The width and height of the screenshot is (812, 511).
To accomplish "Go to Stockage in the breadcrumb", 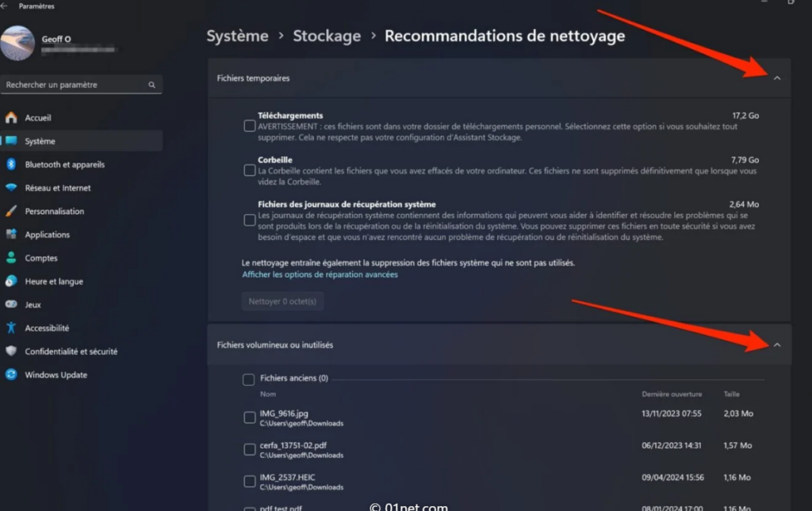I will [327, 36].
